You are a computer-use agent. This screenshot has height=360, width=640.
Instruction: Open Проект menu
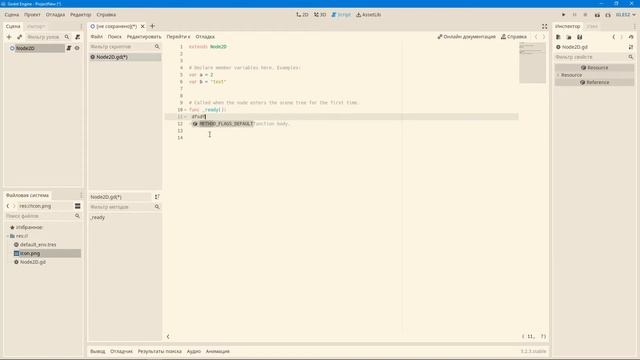click(x=32, y=15)
